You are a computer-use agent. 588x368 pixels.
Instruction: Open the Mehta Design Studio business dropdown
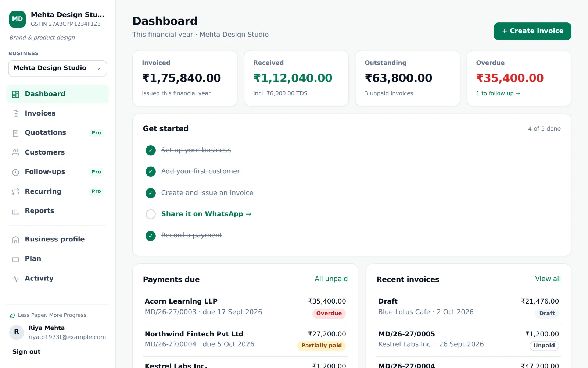pyautogui.click(x=58, y=68)
